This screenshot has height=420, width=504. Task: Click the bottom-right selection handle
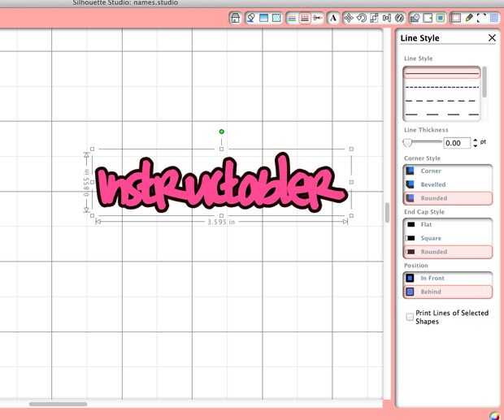coord(351,216)
